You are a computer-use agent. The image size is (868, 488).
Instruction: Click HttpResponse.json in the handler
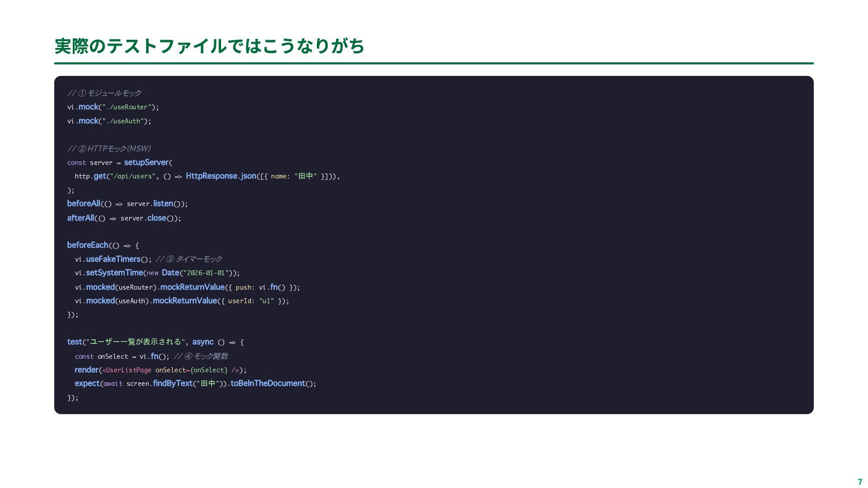pyautogui.click(x=221, y=176)
